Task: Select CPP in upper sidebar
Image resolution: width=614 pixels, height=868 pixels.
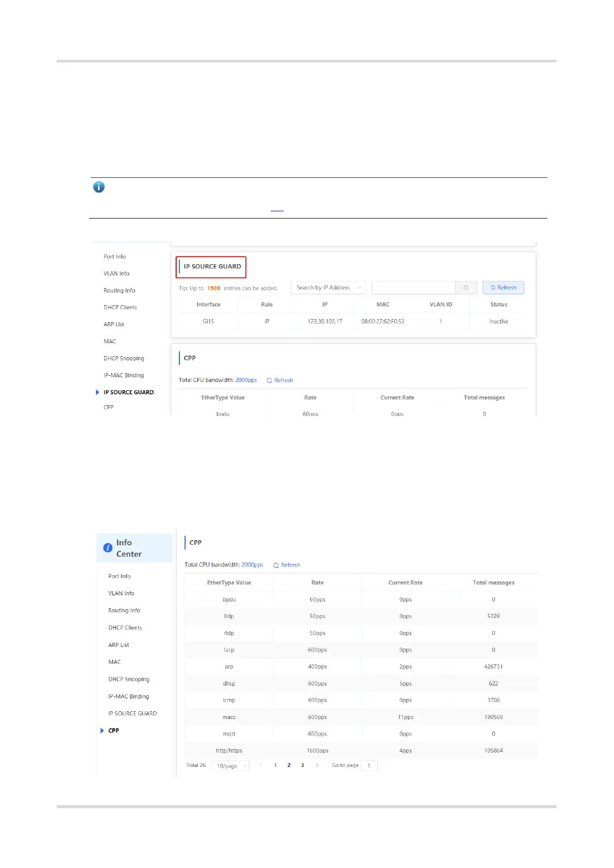Action: click(108, 407)
